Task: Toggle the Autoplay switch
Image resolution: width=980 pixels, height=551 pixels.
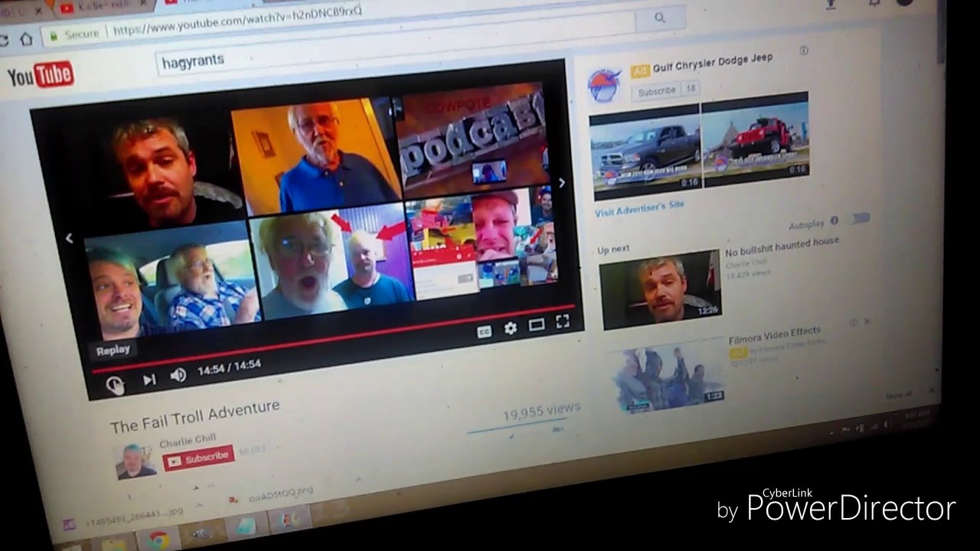Action: pos(860,219)
